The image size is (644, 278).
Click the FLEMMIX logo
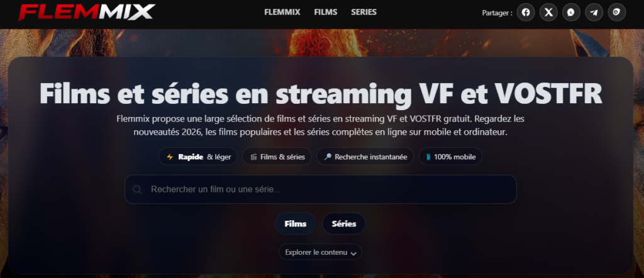87,13
